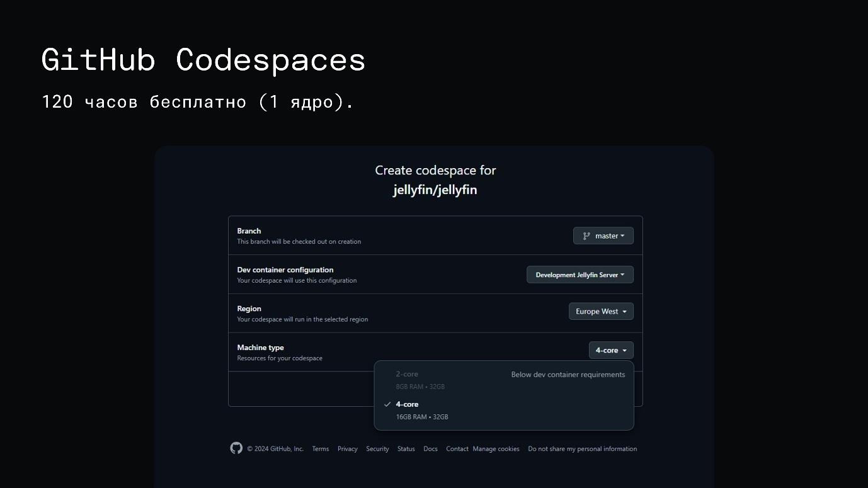This screenshot has height=488, width=868.
Task: Open the master branch selector
Action: 603,235
